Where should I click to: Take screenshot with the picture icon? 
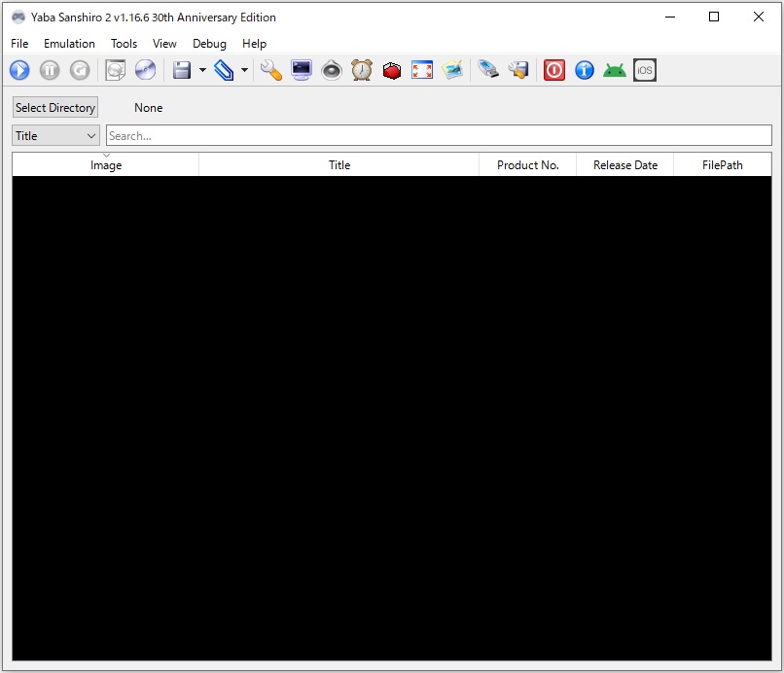[452, 70]
